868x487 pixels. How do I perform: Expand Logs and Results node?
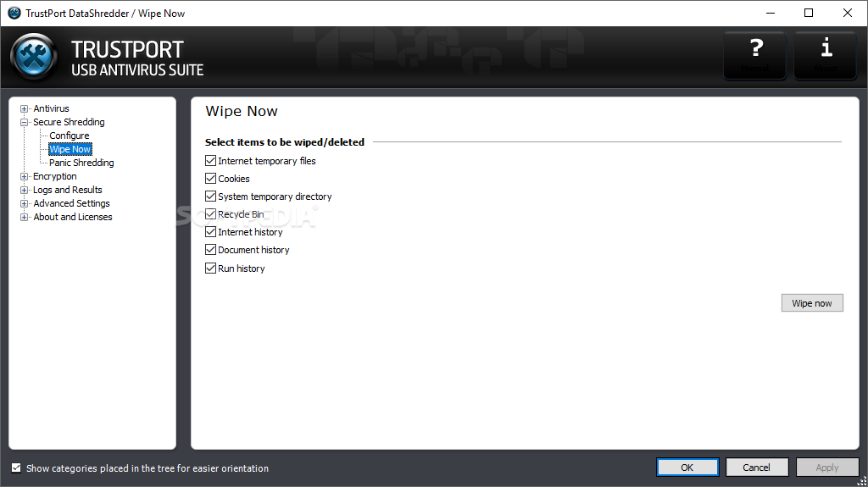tap(24, 190)
